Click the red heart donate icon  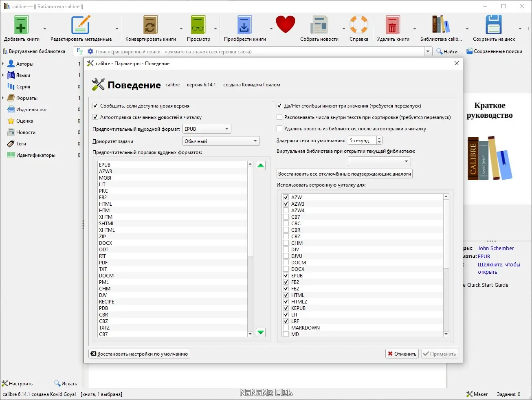[285, 24]
